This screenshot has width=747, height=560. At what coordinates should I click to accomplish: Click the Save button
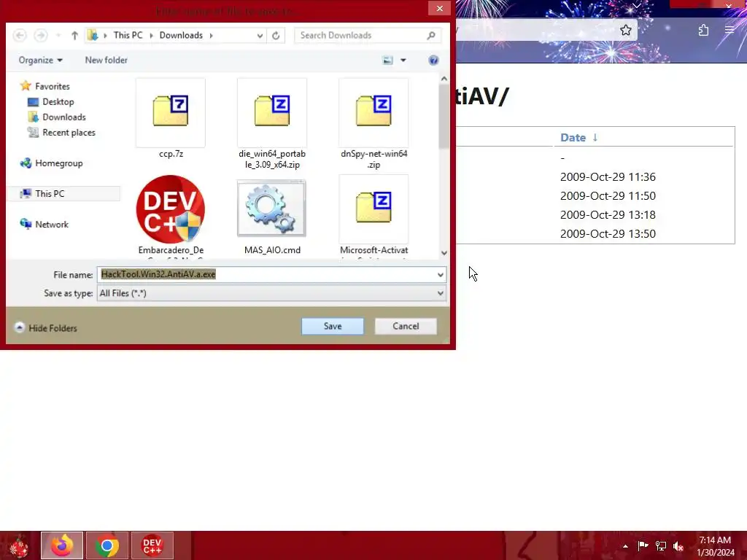[333, 326]
